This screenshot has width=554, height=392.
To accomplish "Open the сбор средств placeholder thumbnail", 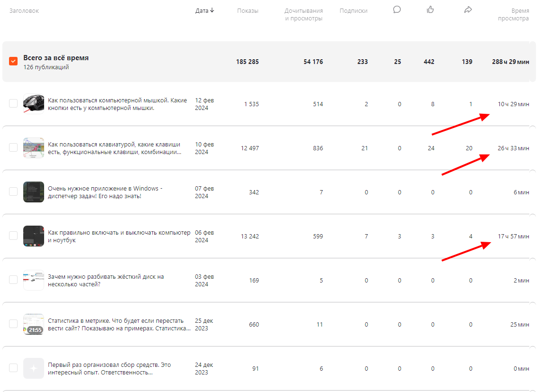I will pos(34,368).
